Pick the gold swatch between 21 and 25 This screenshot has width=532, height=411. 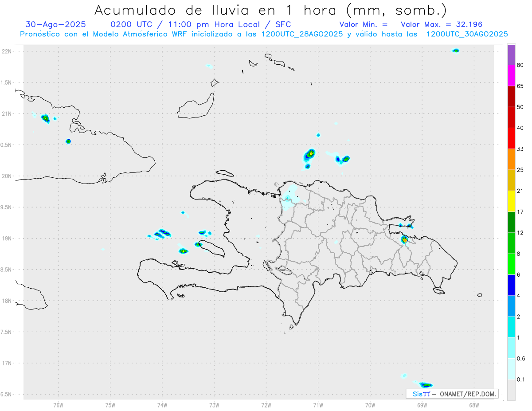511,180
